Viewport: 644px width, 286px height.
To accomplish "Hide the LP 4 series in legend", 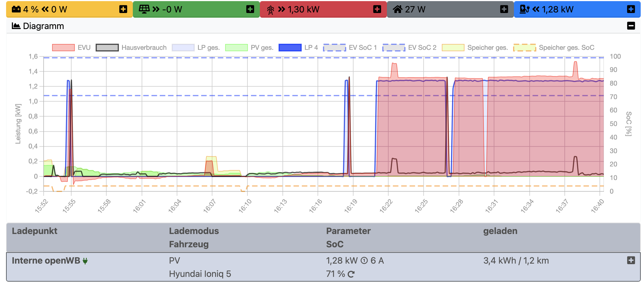I will [x=298, y=48].
